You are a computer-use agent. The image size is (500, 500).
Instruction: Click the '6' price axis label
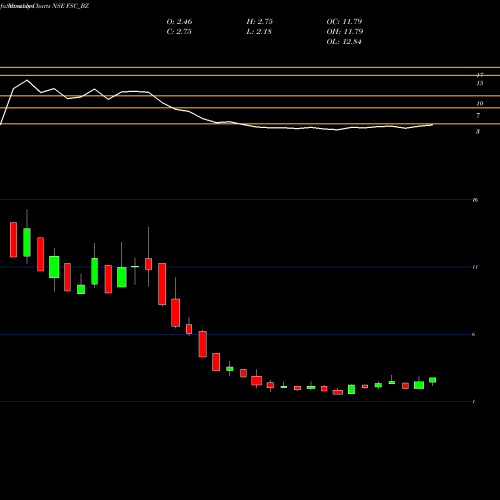click(x=474, y=334)
